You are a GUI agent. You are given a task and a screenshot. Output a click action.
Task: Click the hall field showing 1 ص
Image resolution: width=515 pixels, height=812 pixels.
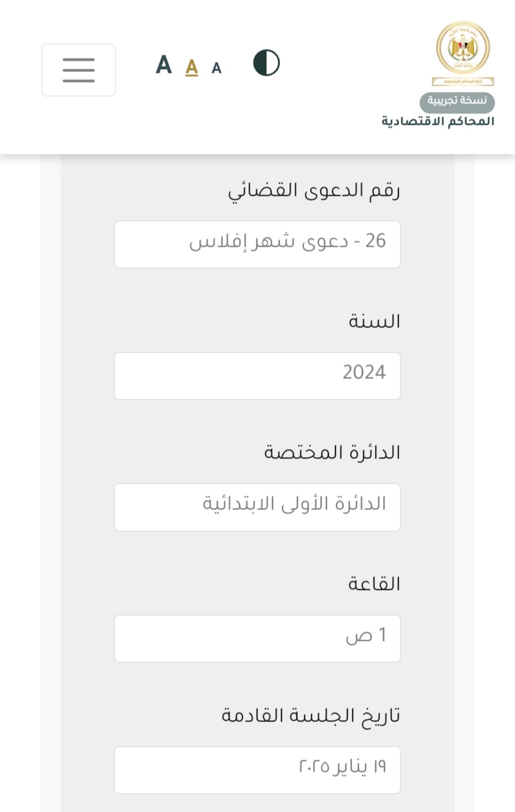point(257,638)
